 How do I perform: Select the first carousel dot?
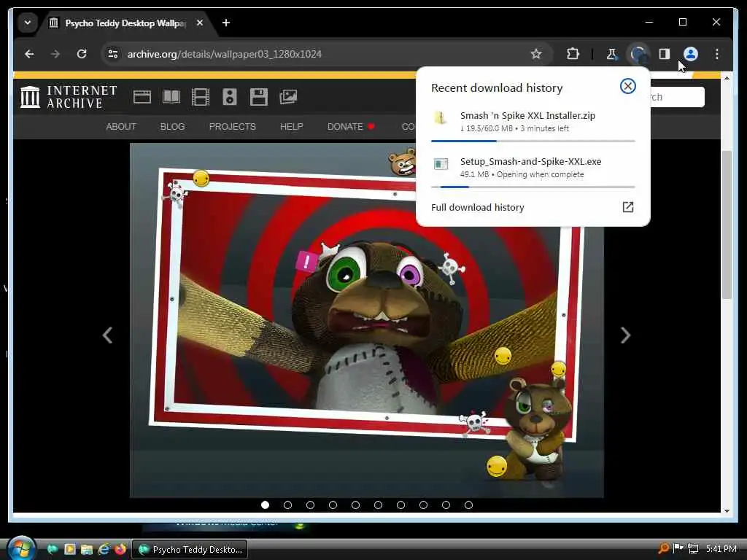tap(265, 505)
